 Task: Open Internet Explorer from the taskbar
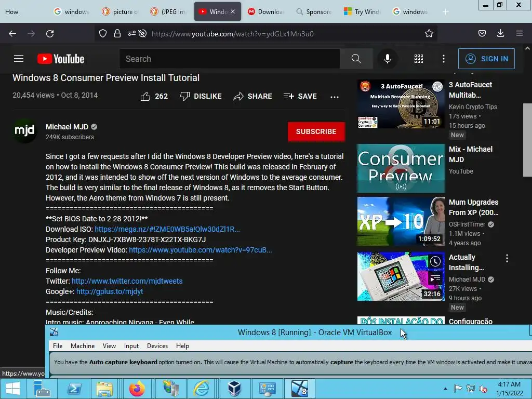click(201, 389)
